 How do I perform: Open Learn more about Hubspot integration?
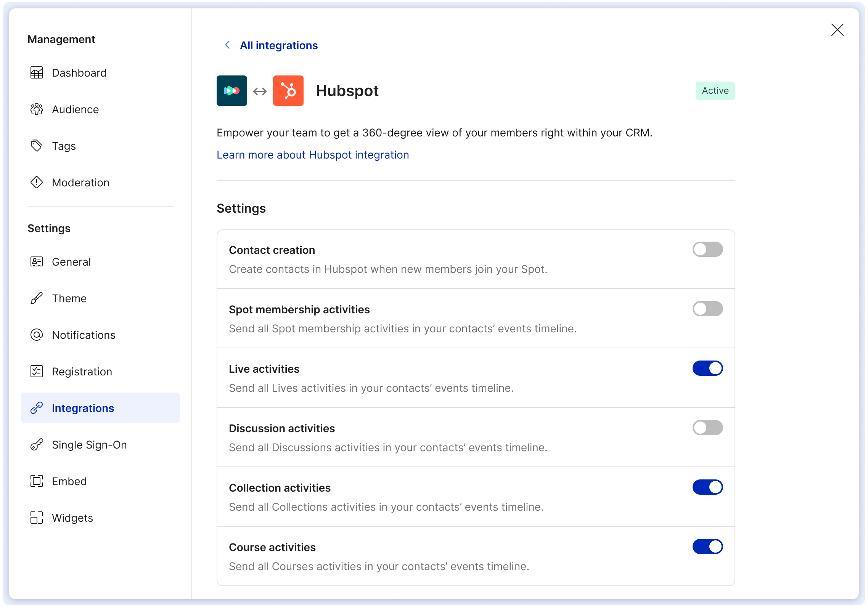pyautogui.click(x=312, y=155)
